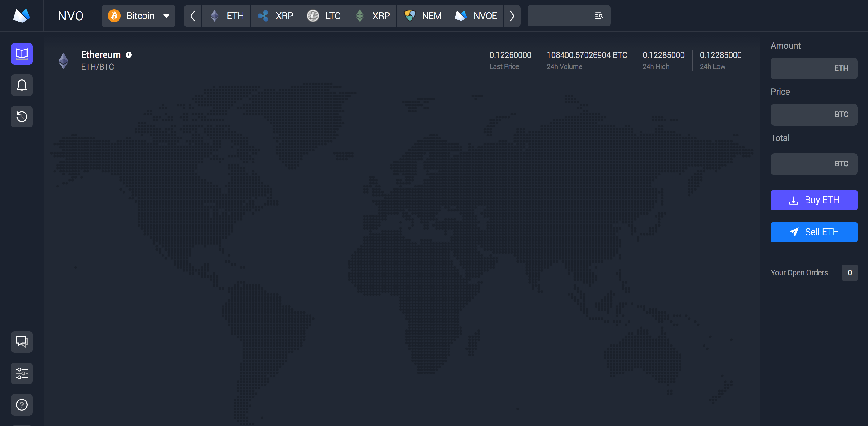868x426 pixels.
Task: Open the notifications bell icon
Action: pos(22,85)
